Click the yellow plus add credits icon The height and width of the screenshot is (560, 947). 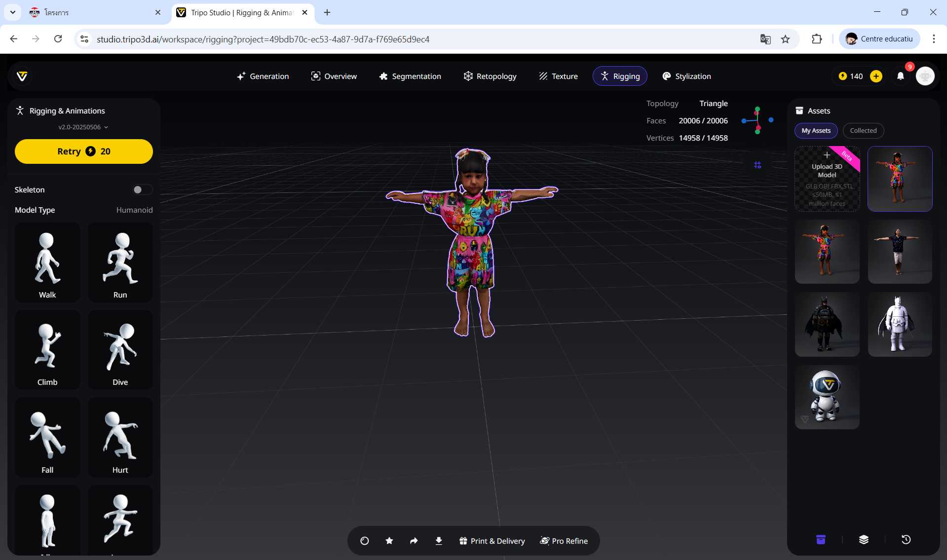[x=876, y=76]
